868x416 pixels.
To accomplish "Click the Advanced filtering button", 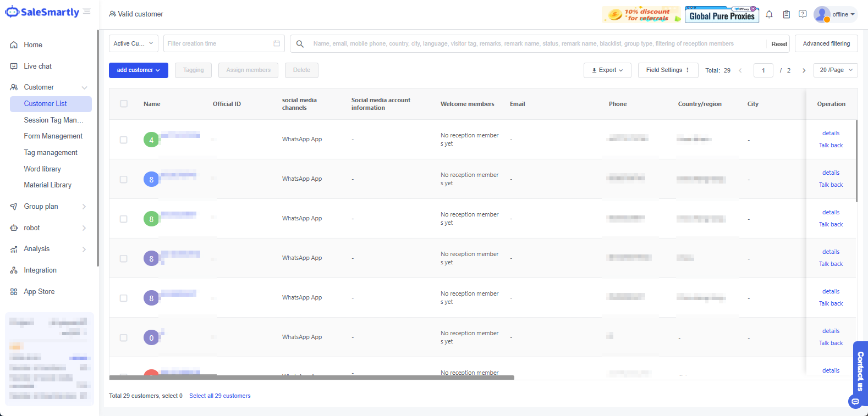I will click(826, 44).
